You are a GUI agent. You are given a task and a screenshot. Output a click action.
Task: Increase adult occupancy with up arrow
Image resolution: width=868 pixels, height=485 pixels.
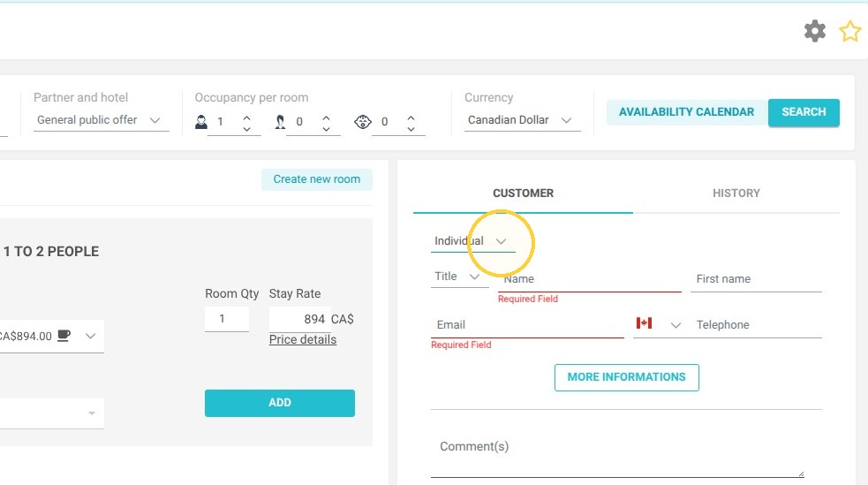246,117
